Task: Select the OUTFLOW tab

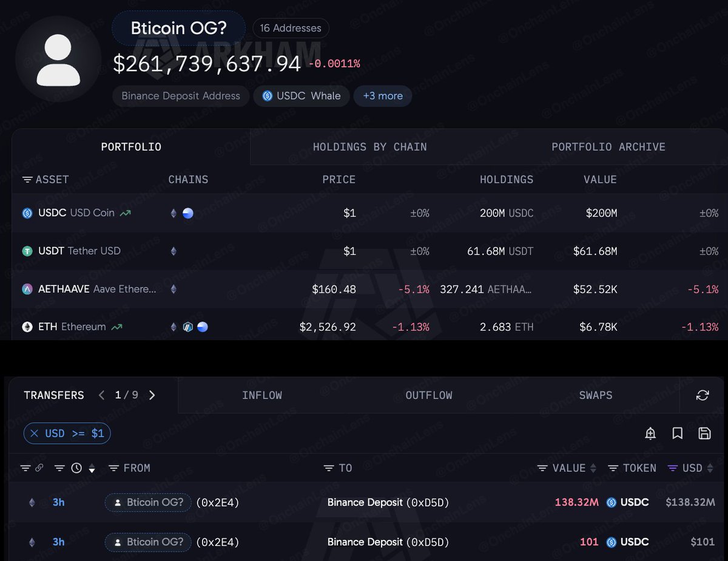Action: 429,395
